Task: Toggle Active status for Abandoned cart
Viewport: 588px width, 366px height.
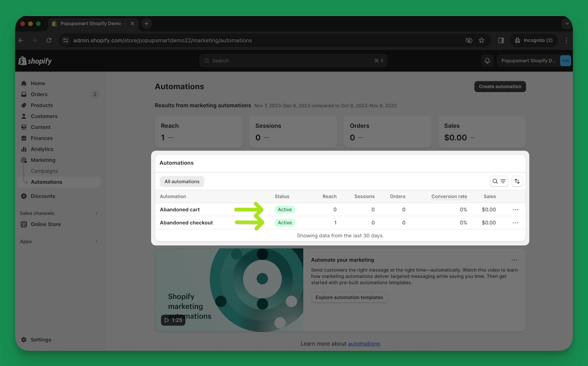Action: pos(284,209)
